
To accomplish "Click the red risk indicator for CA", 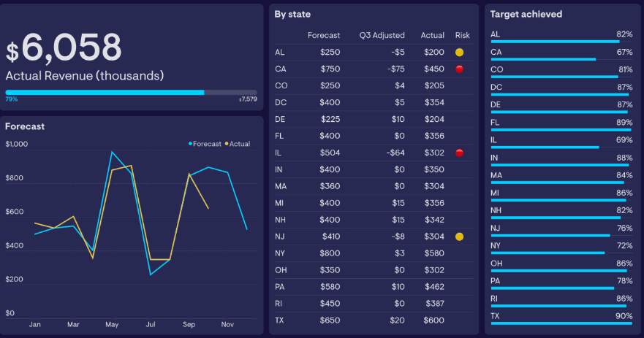I will coord(459,69).
